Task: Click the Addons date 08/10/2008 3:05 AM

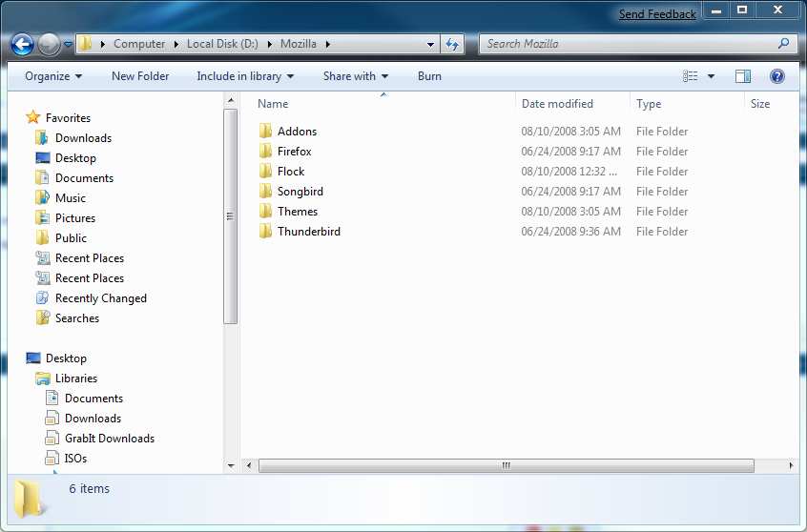Action: pyautogui.click(x=570, y=132)
